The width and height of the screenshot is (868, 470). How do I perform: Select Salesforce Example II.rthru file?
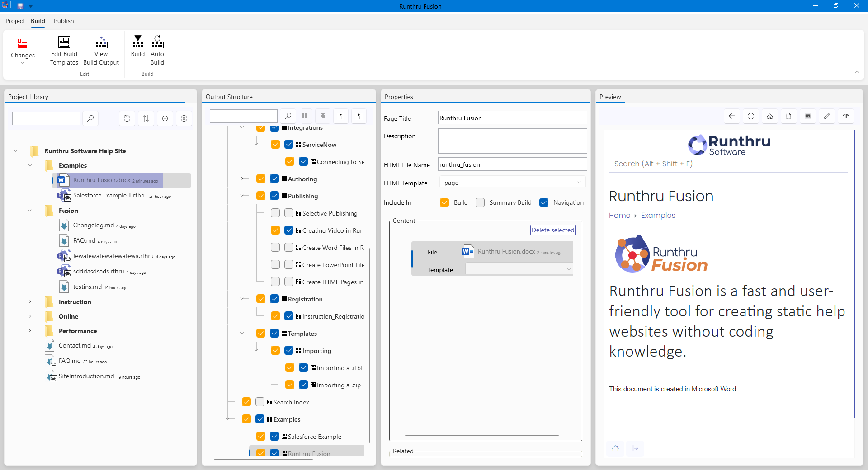pos(114,195)
